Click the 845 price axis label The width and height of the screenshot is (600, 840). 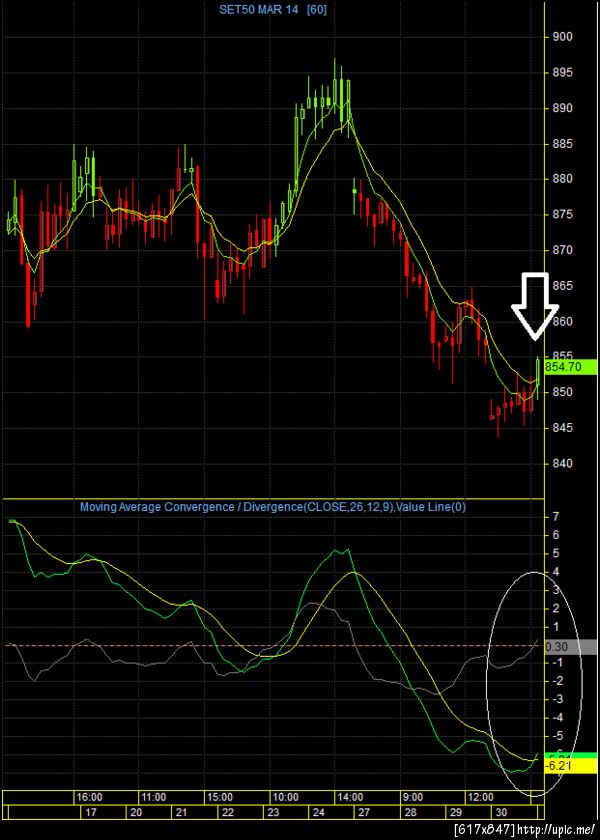(562, 428)
